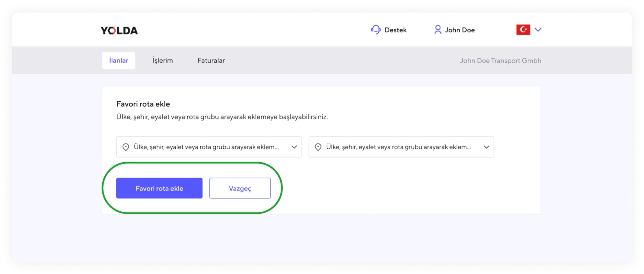Open the Destek support link text
Viewport: 644px width, 274px height.
pyautogui.click(x=396, y=30)
